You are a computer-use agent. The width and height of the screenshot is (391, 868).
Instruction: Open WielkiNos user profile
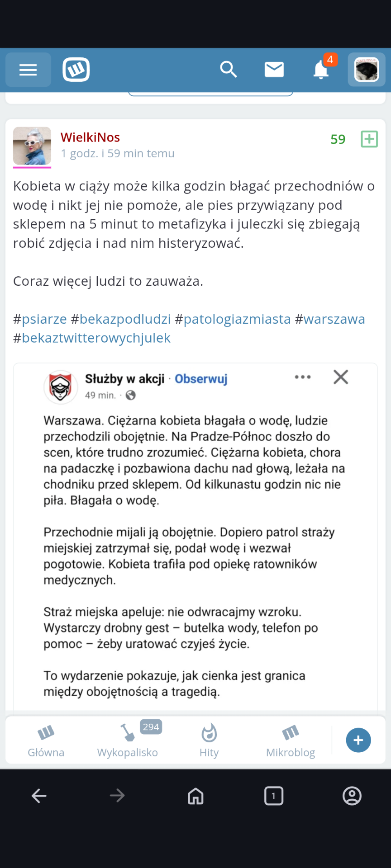(90, 137)
